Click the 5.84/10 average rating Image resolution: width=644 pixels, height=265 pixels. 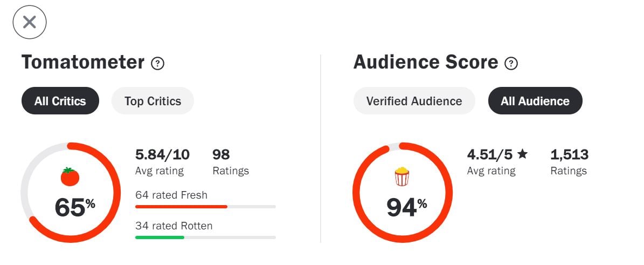(162, 155)
